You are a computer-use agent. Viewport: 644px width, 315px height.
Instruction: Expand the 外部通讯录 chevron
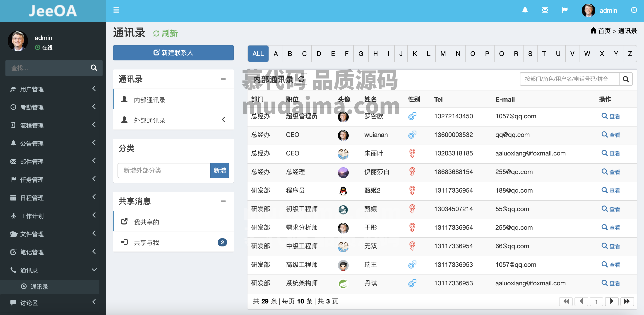click(x=224, y=120)
